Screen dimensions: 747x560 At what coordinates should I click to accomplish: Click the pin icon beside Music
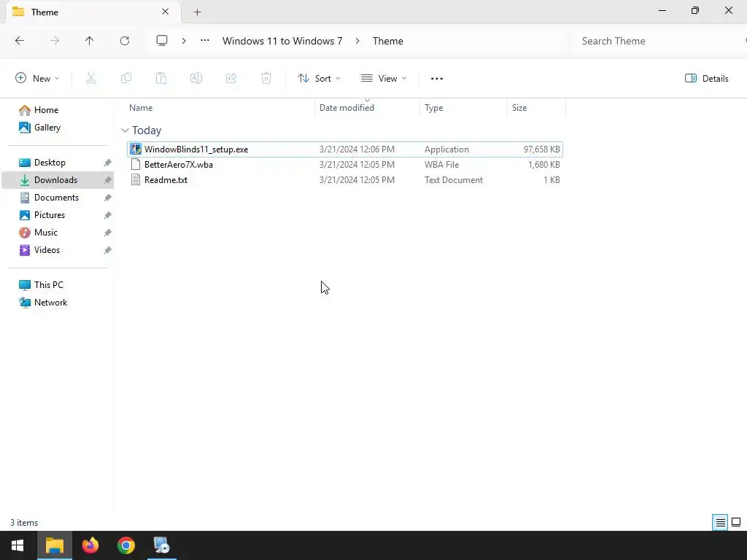click(x=108, y=233)
